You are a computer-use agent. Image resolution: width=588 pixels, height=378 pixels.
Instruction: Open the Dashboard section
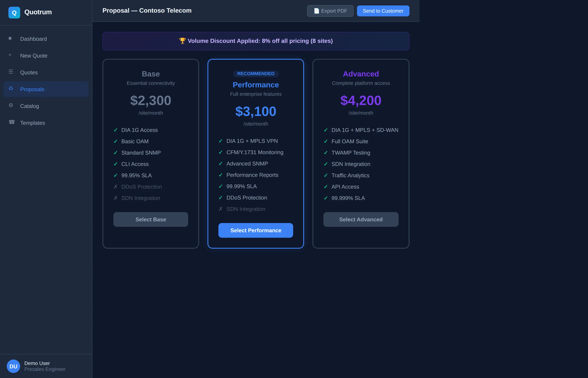point(33,39)
